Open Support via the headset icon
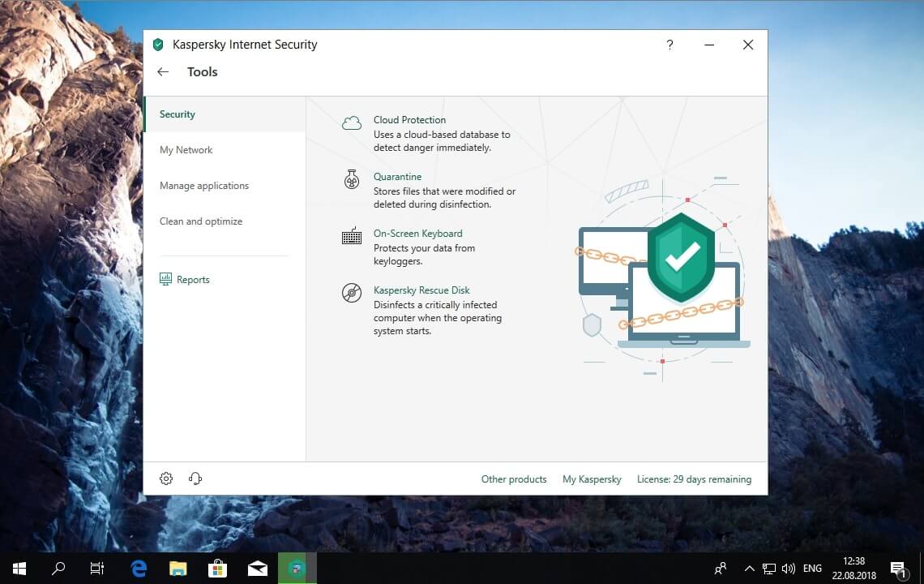The height and width of the screenshot is (584, 924). click(x=195, y=479)
